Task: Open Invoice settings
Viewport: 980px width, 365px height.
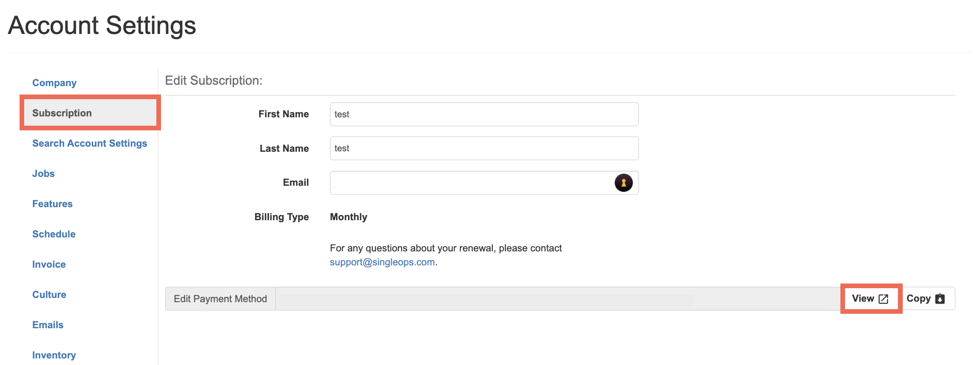Action: click(49, 264)
